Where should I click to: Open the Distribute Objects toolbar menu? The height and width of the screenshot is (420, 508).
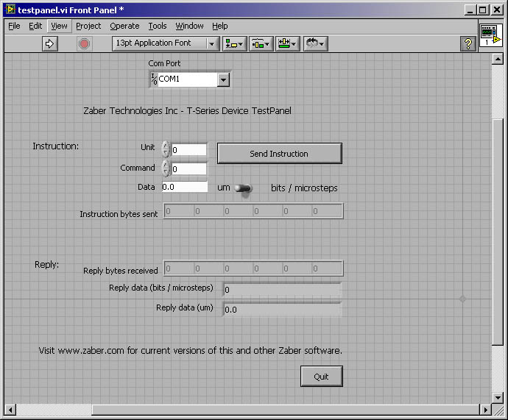point(261,43)
